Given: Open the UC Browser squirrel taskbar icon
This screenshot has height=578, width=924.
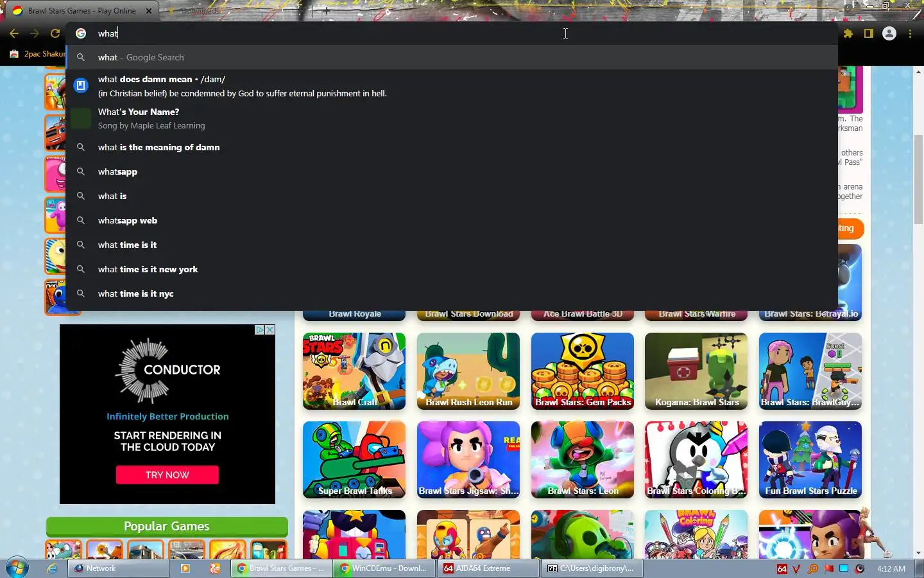Looking at the screenshot, I should coord(215,568).
